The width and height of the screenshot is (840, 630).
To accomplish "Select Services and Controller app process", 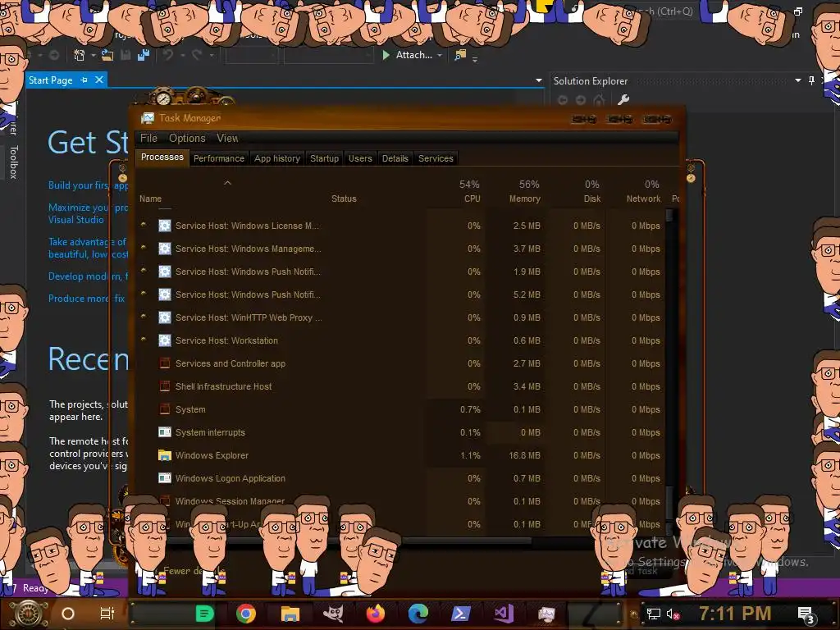I will pyautogui.click(x=400, y=363).
